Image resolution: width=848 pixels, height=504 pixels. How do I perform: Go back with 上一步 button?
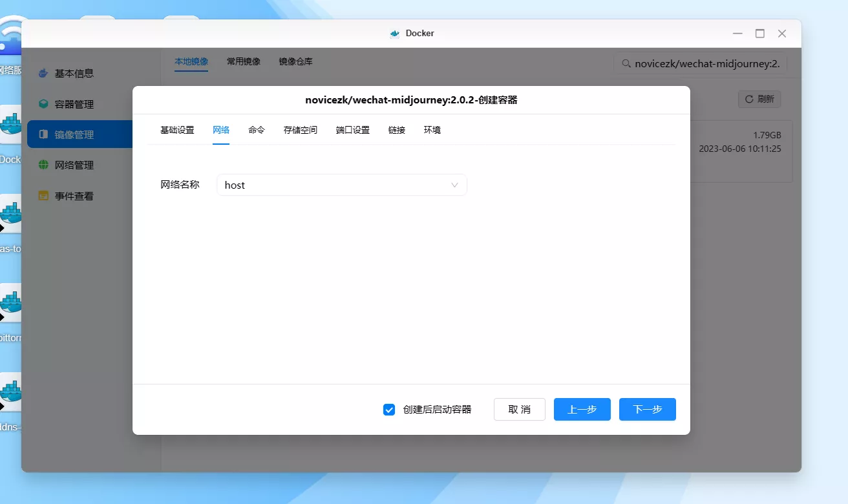point(582,410)
